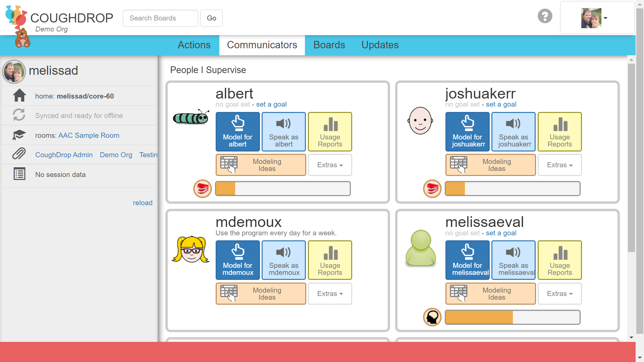The height and width of the screenshot is (362, 644).
Task: Open the home board house icon
Action: point(19,96)
